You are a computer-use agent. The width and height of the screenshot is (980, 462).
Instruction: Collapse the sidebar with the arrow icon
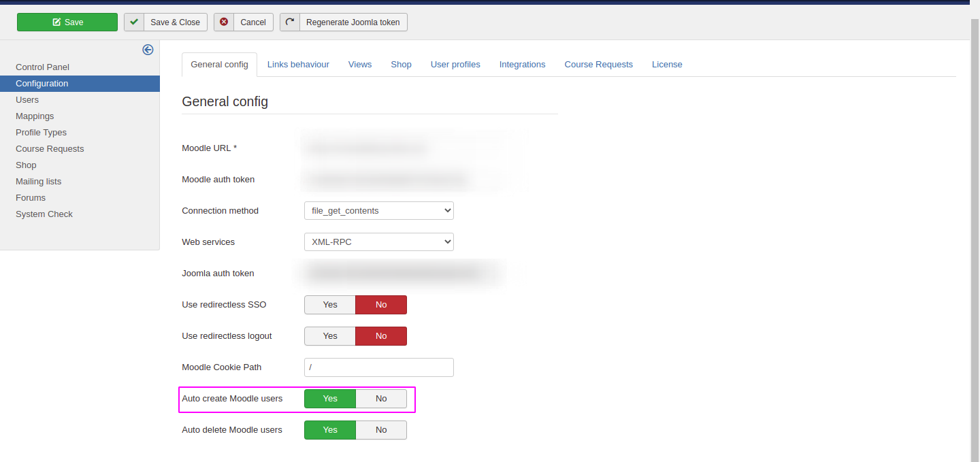[148, 50]
